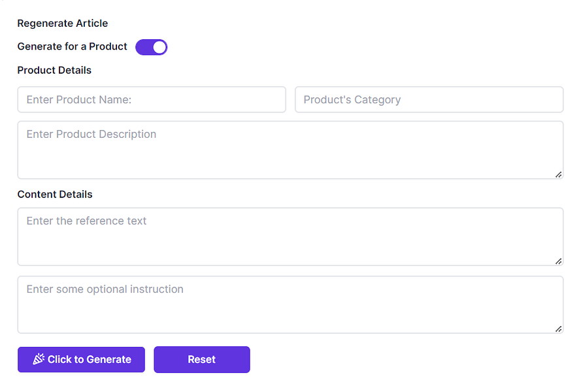The height and width of the screenshot is (392, 581).
Task: Click the 'Enter the reference text' placeholder
Action: tap(86, 221)
